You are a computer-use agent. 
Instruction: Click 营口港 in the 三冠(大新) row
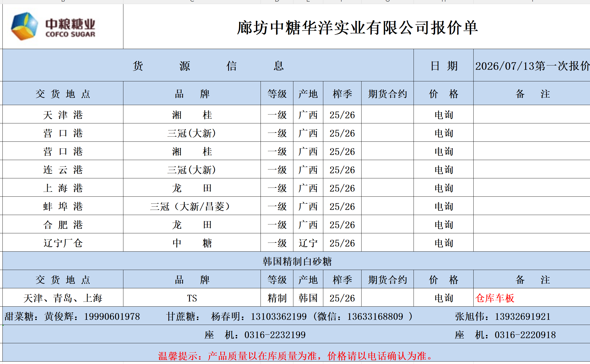click(x=63, y=133)
